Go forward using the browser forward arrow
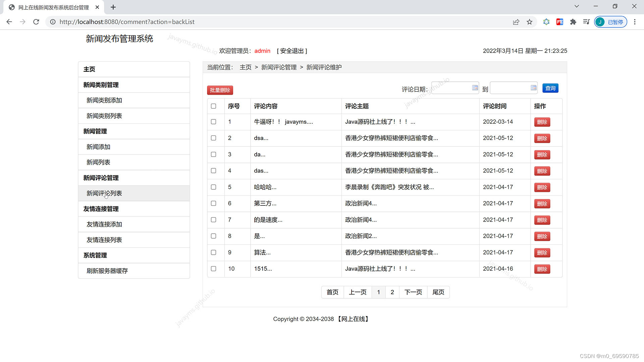 [22, 22]
